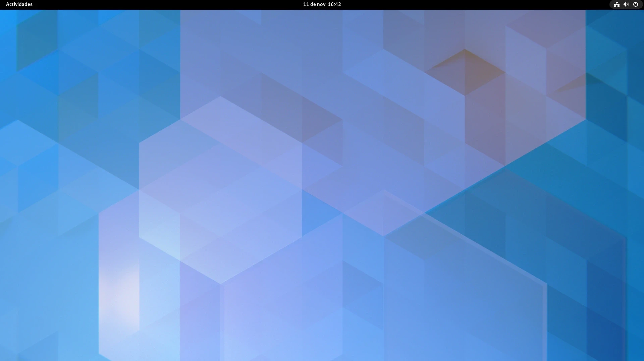Open the calendar from the date and time
Screen dimensions: 644x361
click(322, 4)
